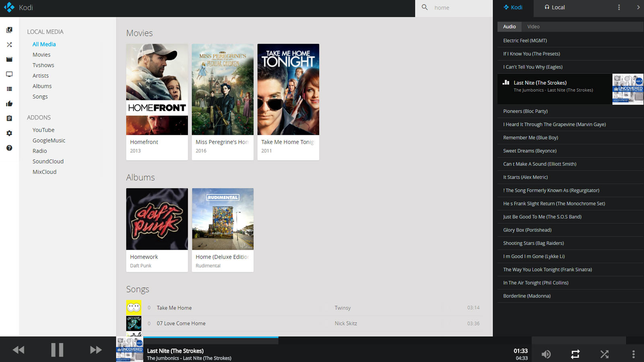Play the song 'Take Me Home'

click(174, 308)
